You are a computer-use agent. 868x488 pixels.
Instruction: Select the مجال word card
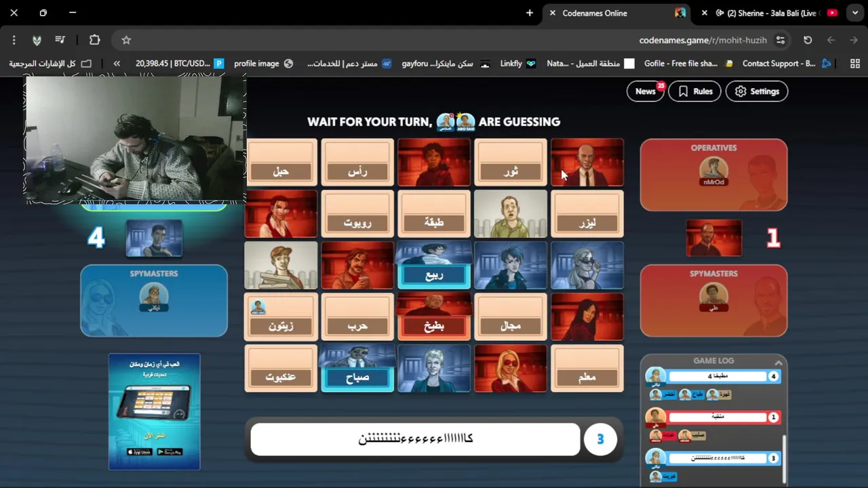click(x=511, y=317)
